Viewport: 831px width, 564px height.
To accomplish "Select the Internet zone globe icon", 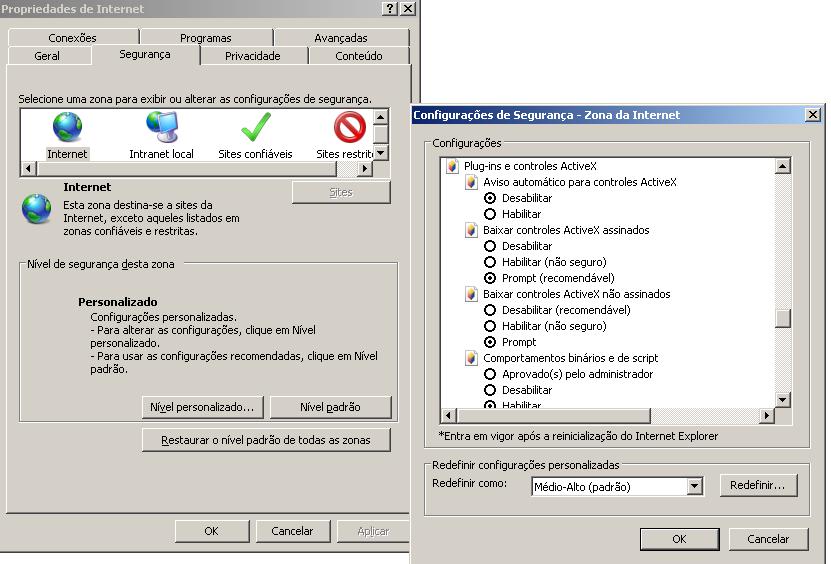I will 67,128.
